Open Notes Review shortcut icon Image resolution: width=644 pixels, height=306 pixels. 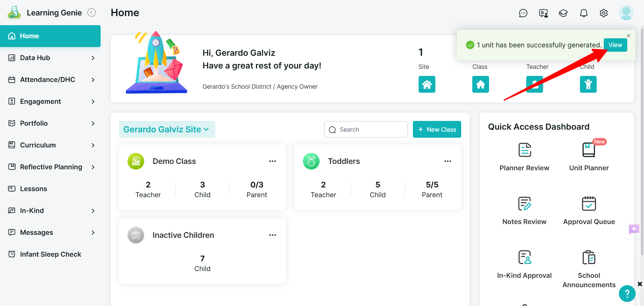tap(525, 204)
